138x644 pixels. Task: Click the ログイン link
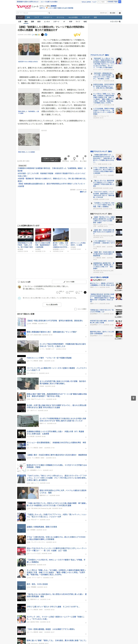click(42, 8)
